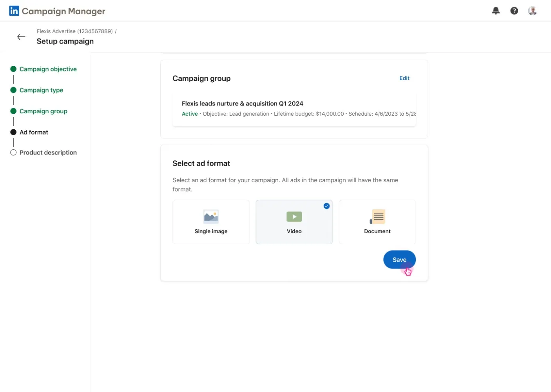Select the Product description step

point(48,152)
